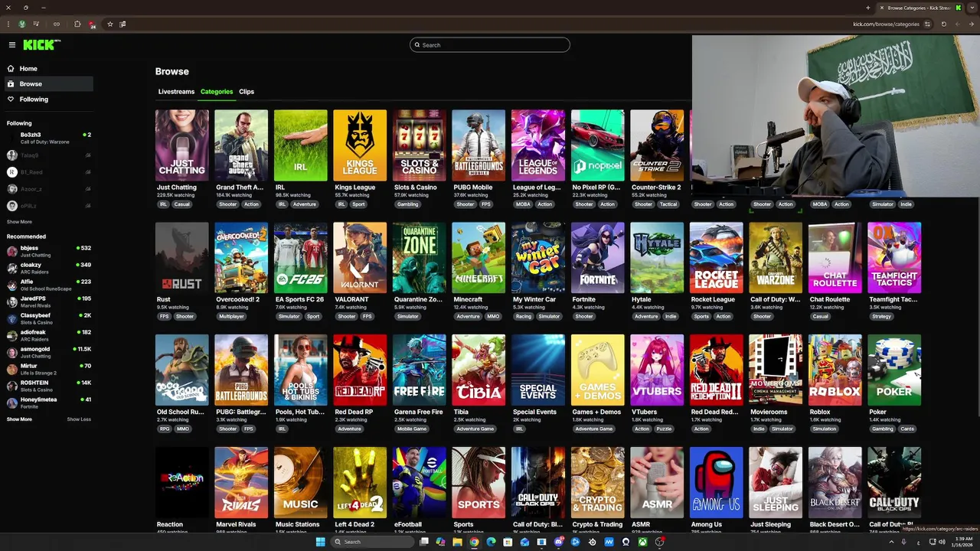Image resolution: width=980 pixels, height=551 pixels.
Task: Open ROSHTEIN channel in Recommended
Action: click(49, 386)
